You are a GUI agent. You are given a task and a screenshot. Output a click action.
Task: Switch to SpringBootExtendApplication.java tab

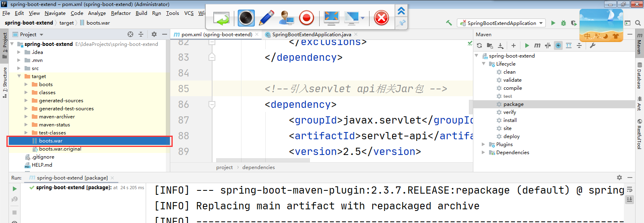click(x=311, y=35)
